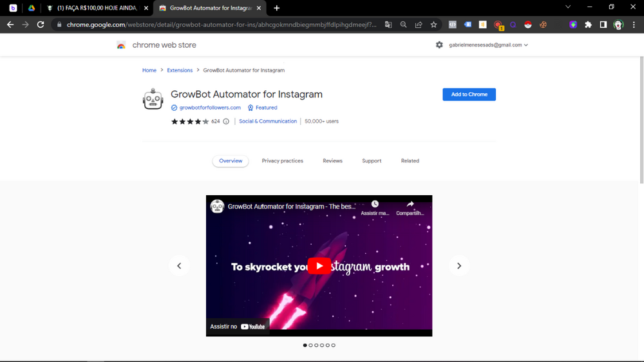Show the next carousel slide
Viewport: 644px width, 362px height.
coord(459,266)
